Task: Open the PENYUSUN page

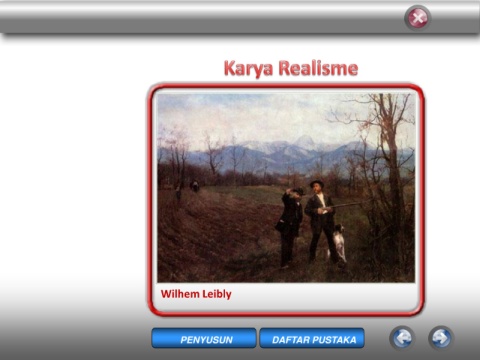Action: [x=204, y=338]
